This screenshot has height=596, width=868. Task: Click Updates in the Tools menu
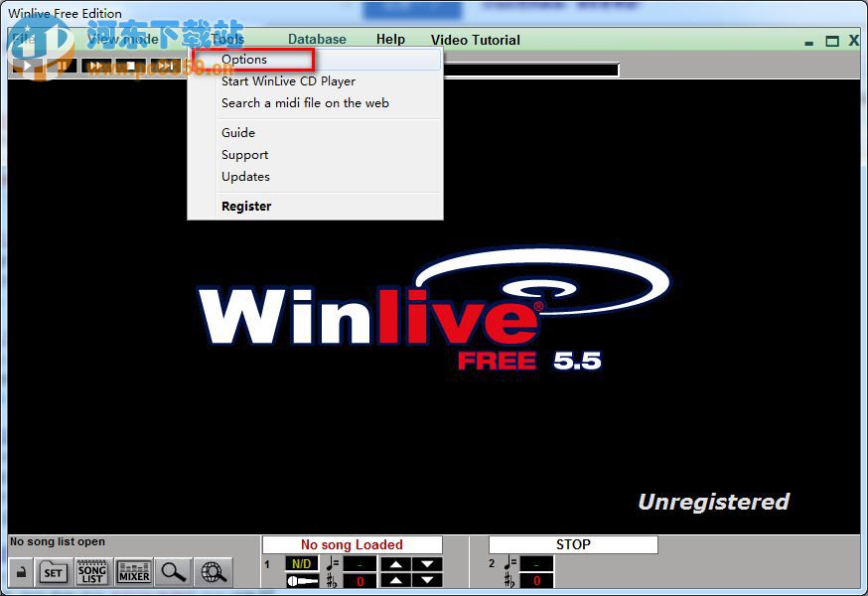coord(245,176)
